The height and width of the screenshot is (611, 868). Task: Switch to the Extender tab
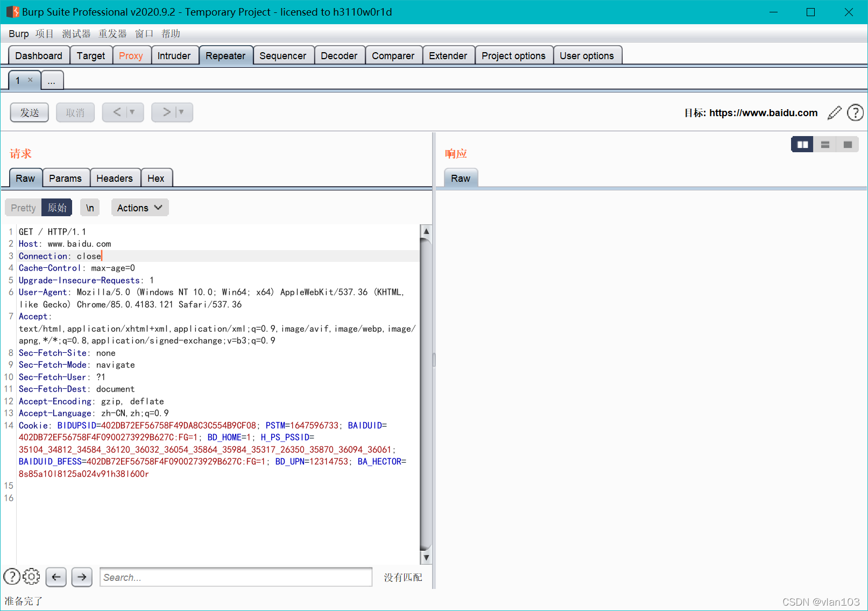(x=448, y=55)
